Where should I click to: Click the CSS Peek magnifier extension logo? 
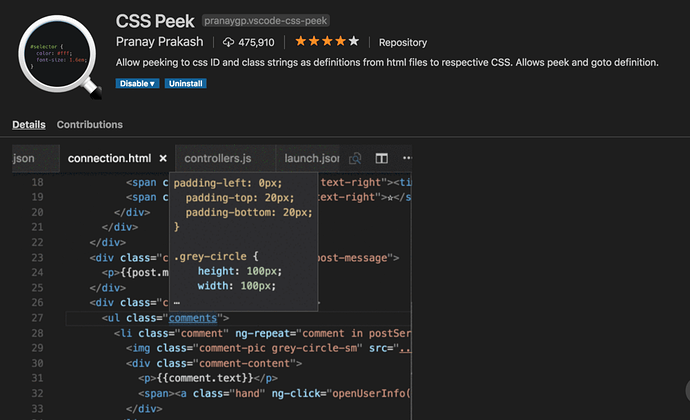click(59, 54)
